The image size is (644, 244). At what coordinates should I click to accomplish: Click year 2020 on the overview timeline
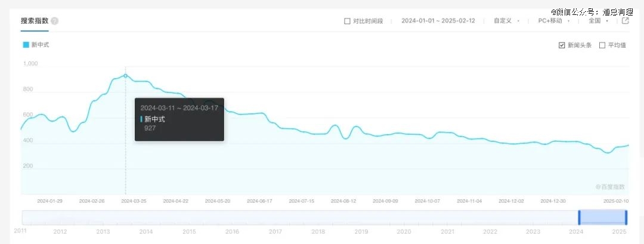pos(404,231)
